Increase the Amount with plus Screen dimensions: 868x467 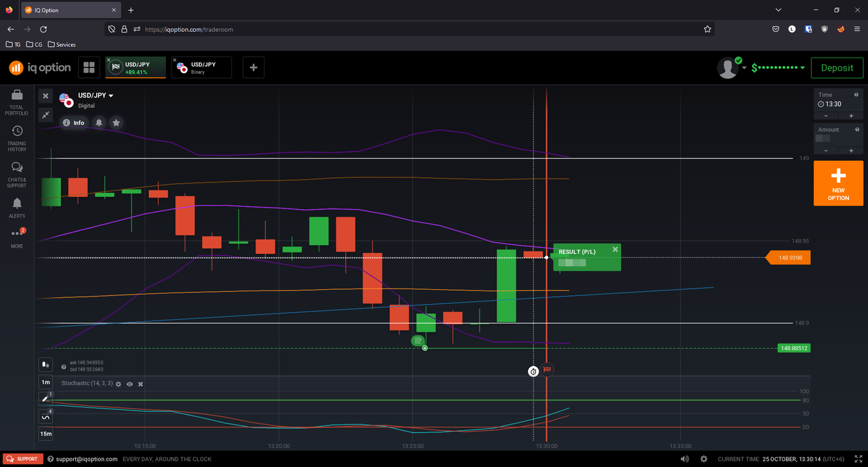(851, 150)
